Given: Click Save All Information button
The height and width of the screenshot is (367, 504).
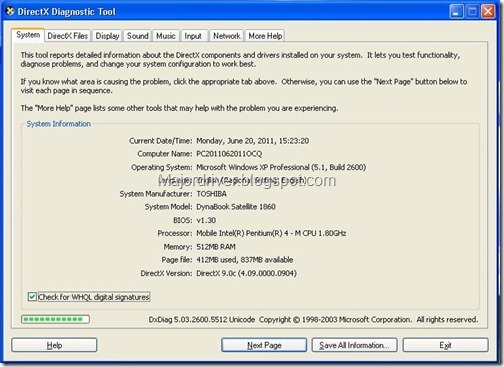Looking at the screenshot, I should (x=354, y=345).
